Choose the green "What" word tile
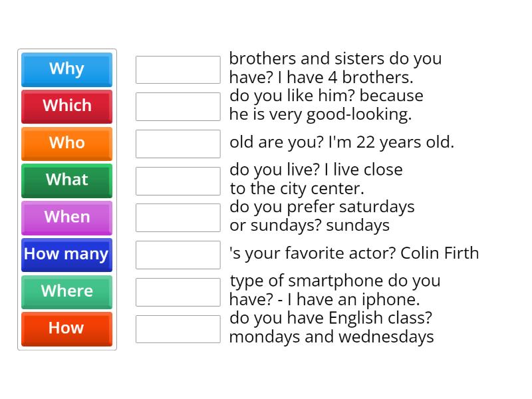Viewport: 532px width, 399px height. (66, 180)
